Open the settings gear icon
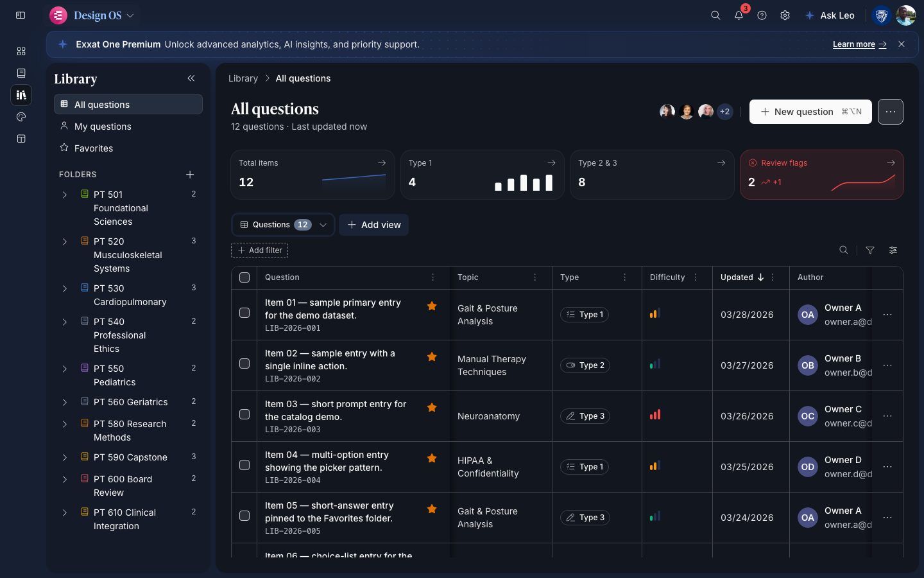Viewport: 924px width, 578px height. pos(785,15)
